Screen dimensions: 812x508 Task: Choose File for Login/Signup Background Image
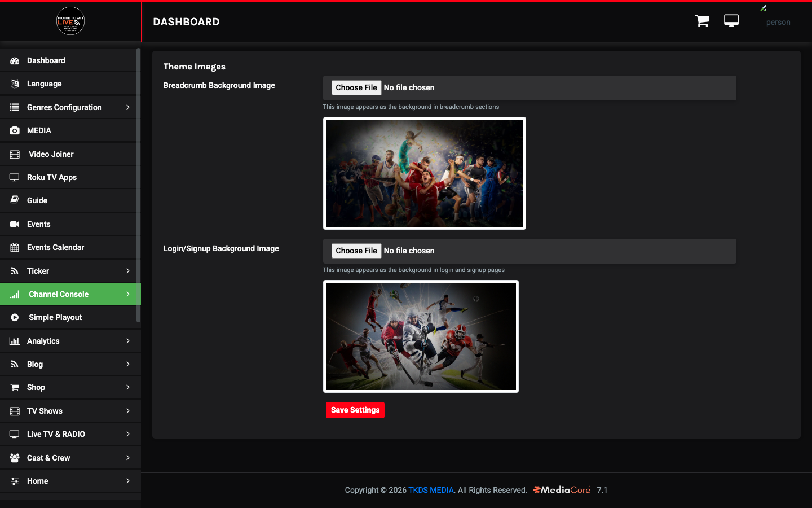point(356,251)
